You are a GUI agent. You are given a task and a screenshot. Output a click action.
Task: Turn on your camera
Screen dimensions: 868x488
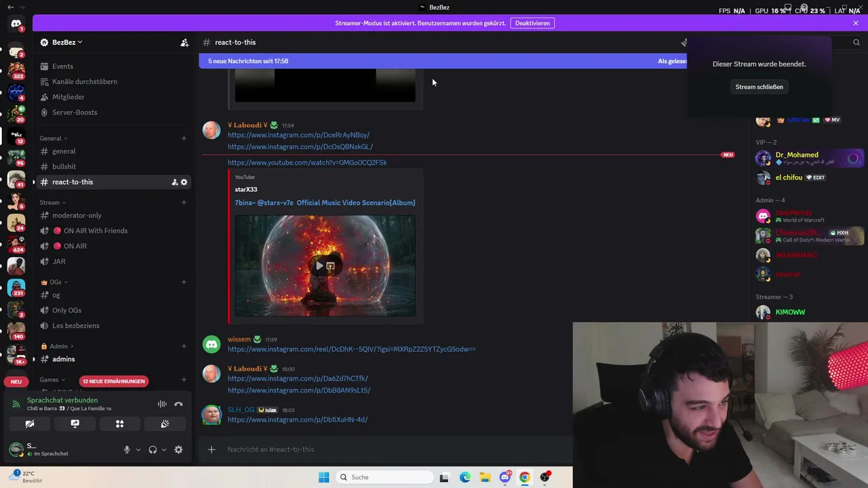coord(29,424)
